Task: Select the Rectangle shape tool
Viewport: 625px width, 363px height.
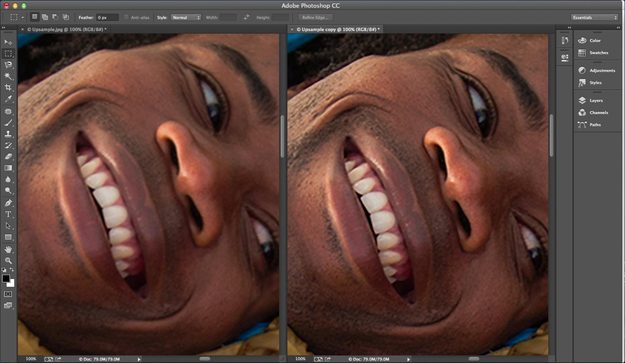Action: tap(8, 237)
